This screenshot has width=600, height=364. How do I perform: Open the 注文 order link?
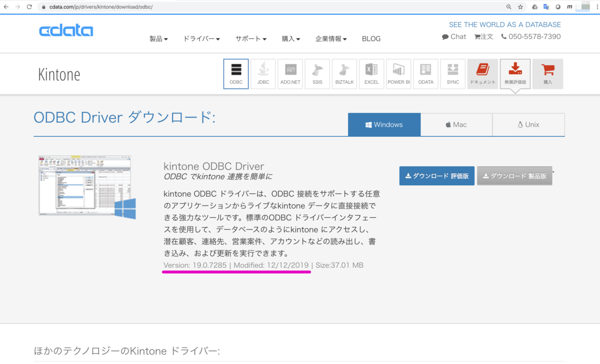(483, 36)
